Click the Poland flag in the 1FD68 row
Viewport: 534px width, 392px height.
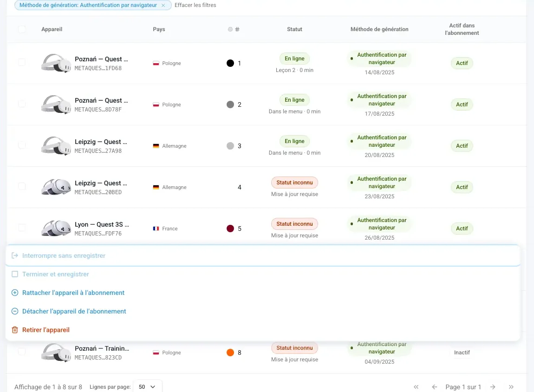(156, 63)
